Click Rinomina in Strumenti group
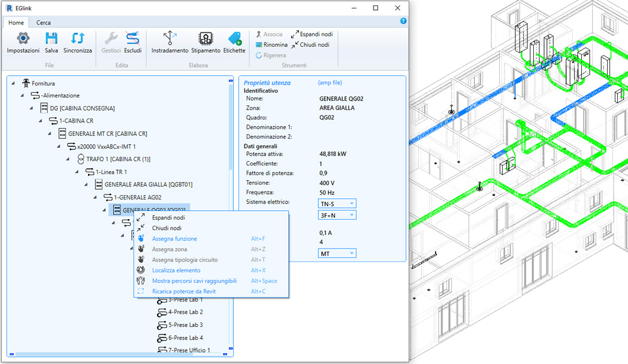628x364 pixels. (x=271, y=45)
